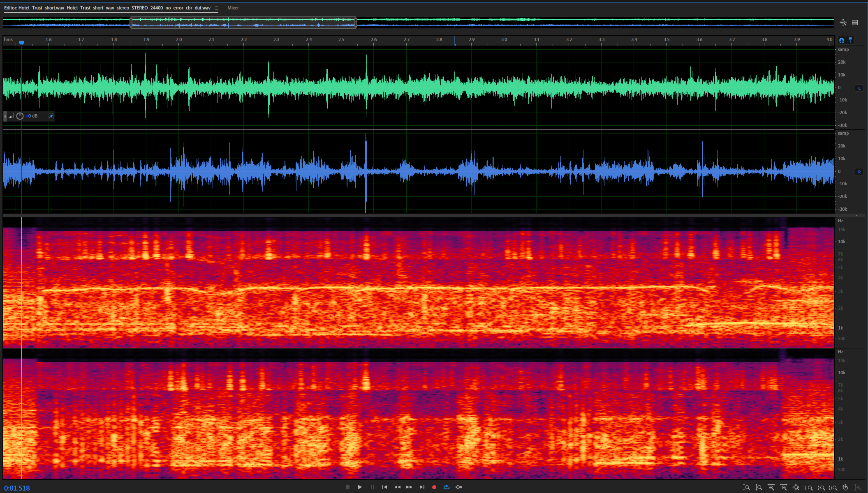The width and height of the screenshot is (868, 493).
Task: Click the small arrow below waveform scale
Action: coord(856,215)
